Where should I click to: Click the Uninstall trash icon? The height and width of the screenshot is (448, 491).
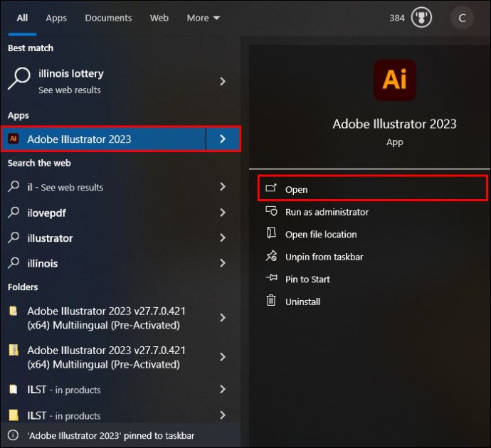pyautogui.click(x=270, y=302)
